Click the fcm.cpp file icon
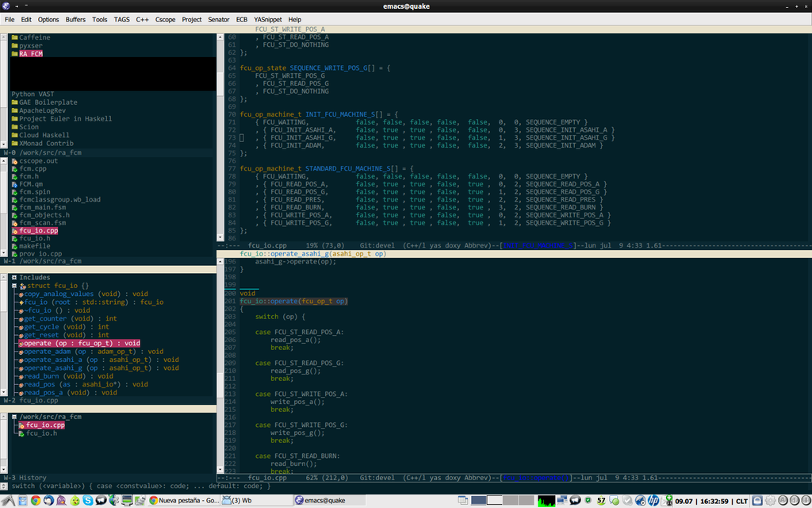 tap(14, 168)
